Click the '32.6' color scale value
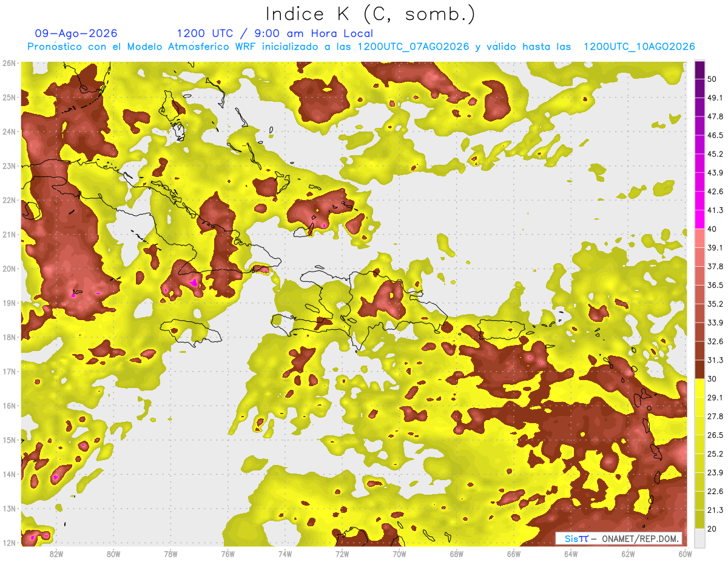 [715, 341]
